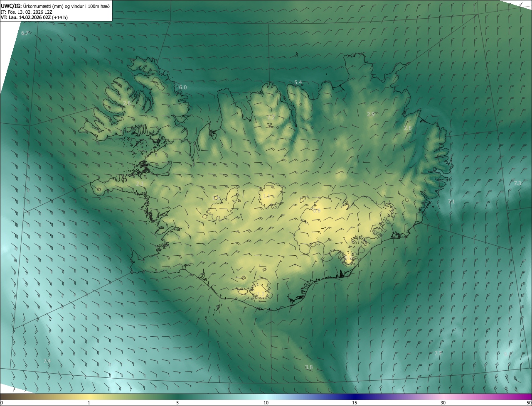This screenshot has width=532, height=406.
Task: Click the 2.9 value label on the map
Action: point(371,114)
